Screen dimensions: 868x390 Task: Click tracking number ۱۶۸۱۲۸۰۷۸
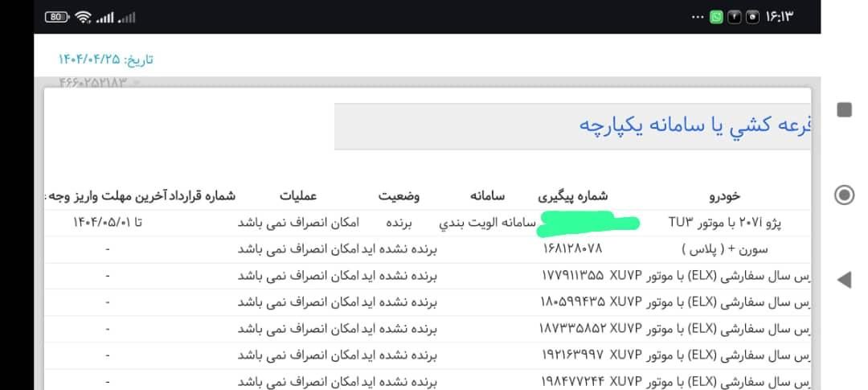[x=573, y=249]
